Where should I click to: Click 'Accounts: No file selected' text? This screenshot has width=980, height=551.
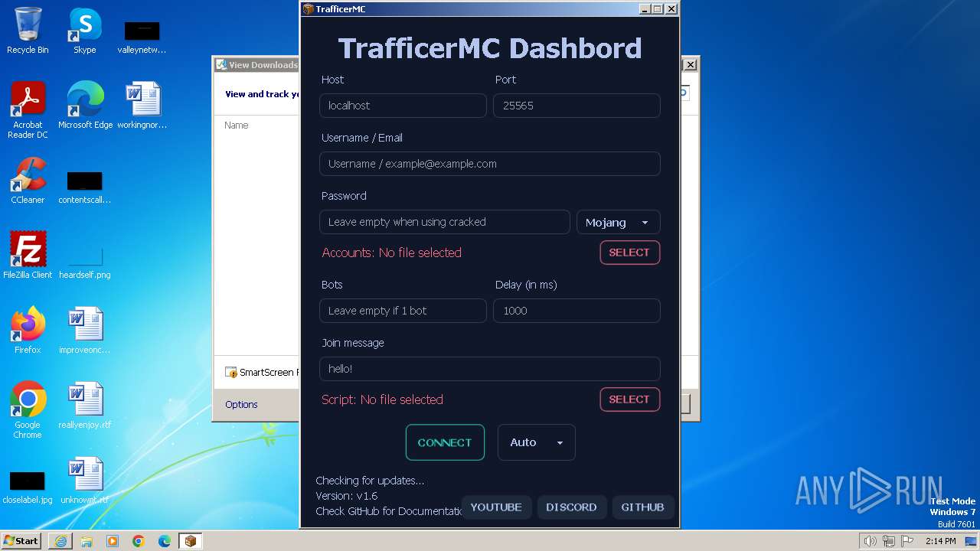coord(391,253)
